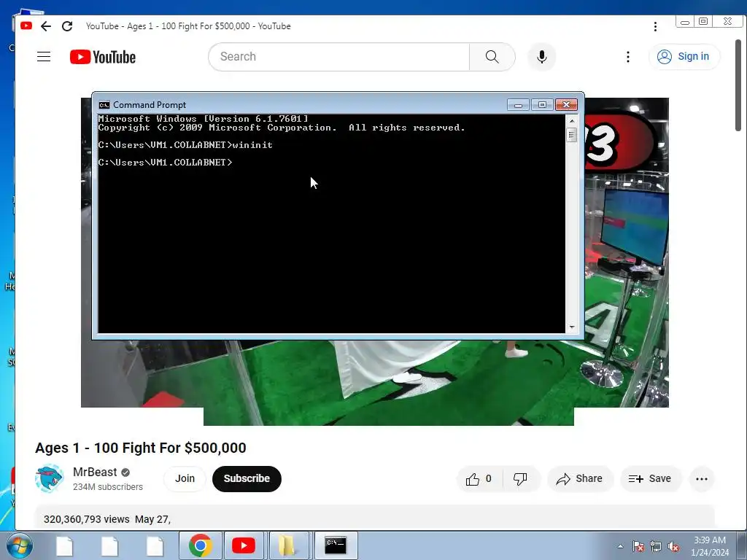This screenshot has height=560, width=747.
Task: Open the clock showing 3:39 AM
Action: [x=710, y=545]
